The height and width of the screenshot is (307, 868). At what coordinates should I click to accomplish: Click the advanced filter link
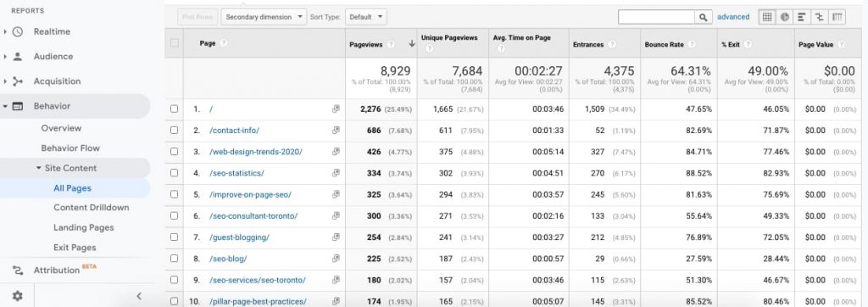tap(733, 17)
